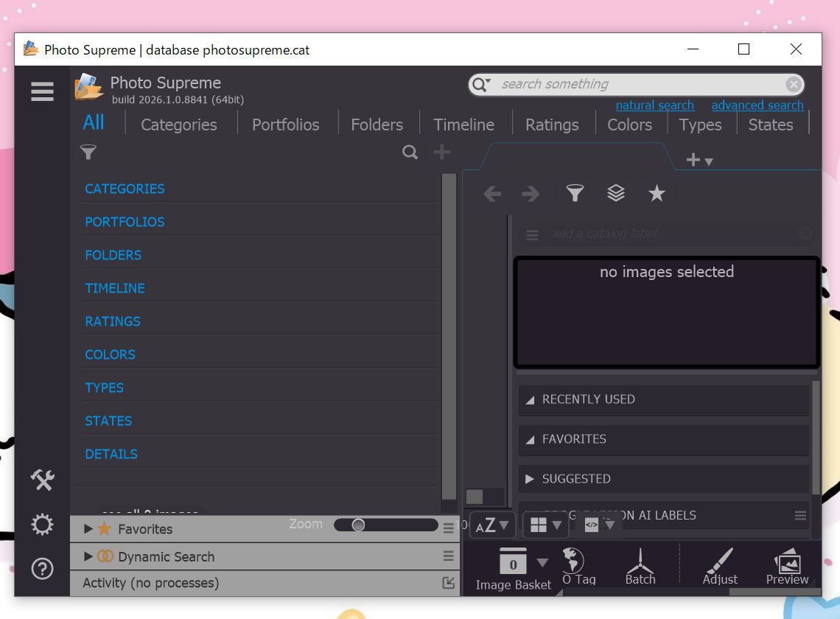
Task: Open Google Vision AI Labels panel menu
Action: tap(800, 515)
